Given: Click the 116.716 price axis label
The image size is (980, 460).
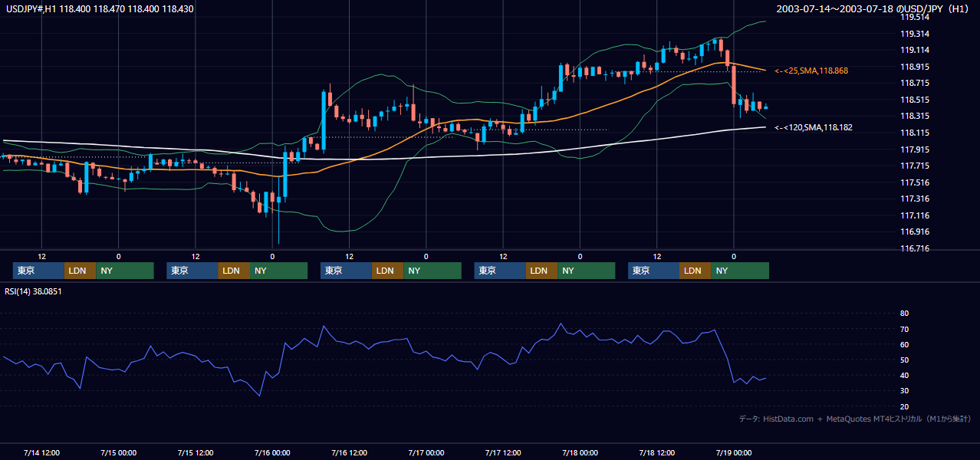Looking at the screenshot, I should click(x=915, y=248).
